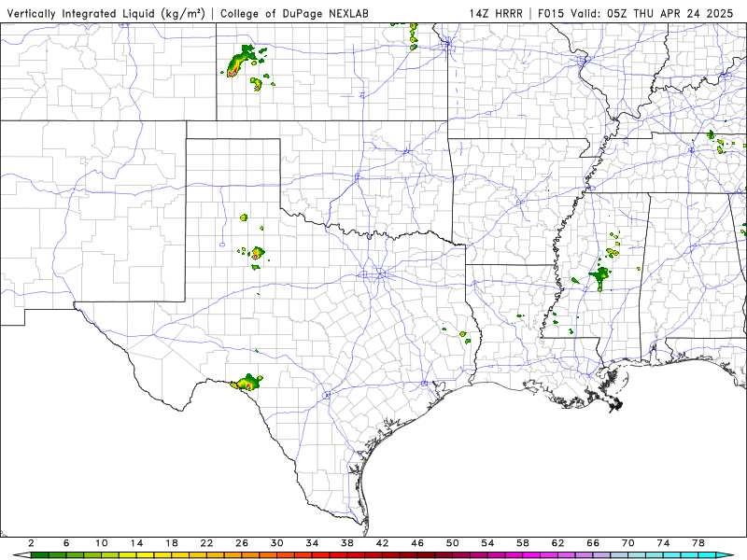Click legend value '22'
The image size is (747, 560).
click(x=206, y=543)
